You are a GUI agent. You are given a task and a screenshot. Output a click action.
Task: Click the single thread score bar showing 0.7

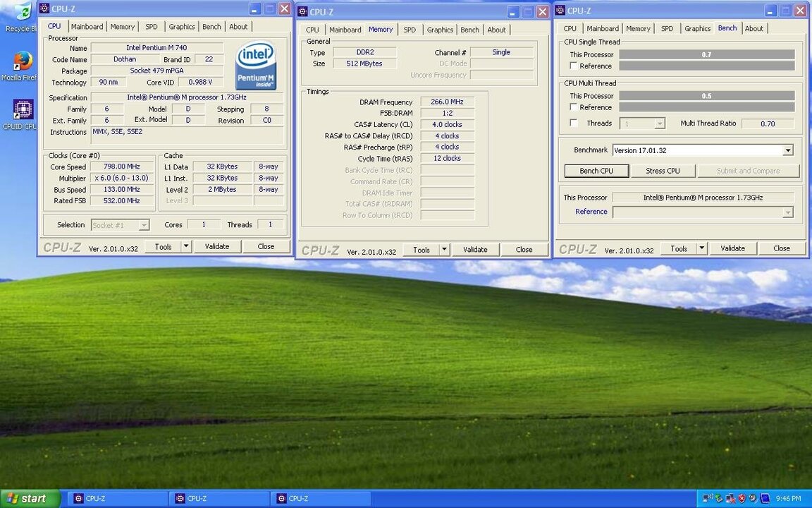click(707, 54)
